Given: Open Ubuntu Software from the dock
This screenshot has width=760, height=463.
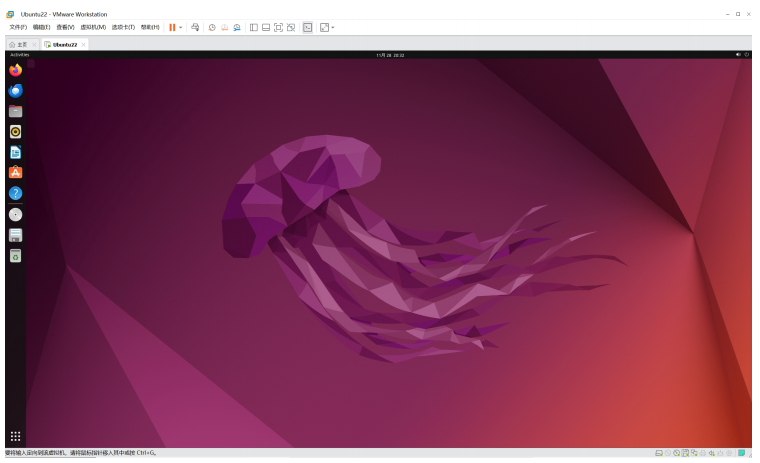Looking at the screenshot, I should coord(16,173).
